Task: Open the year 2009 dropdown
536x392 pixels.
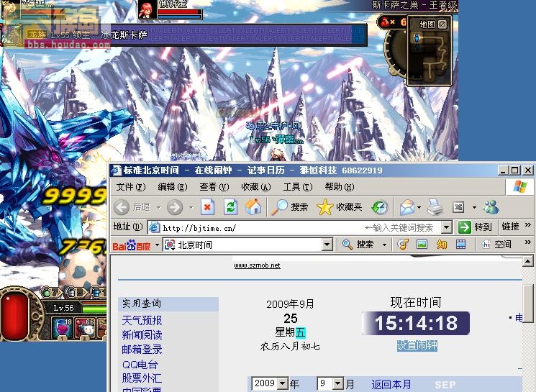Action: pos(282,384)
